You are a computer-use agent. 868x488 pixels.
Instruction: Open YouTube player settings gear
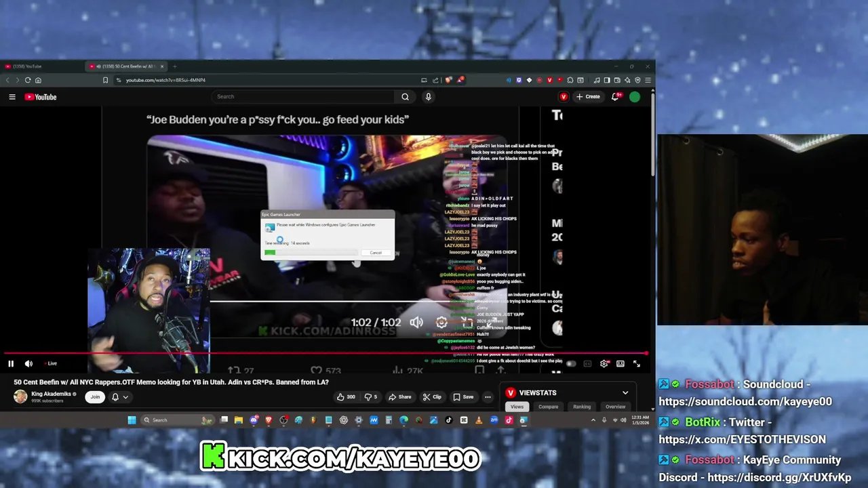click(x=604, y=364)
